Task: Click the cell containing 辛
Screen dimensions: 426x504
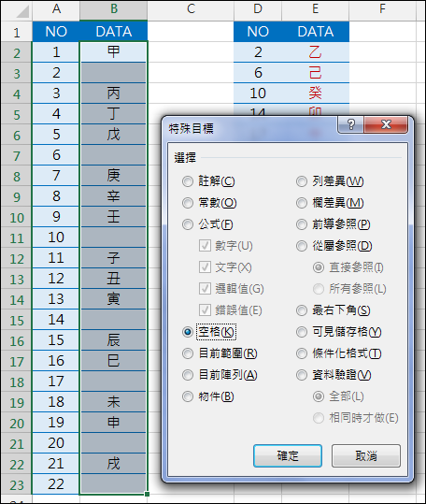Action: tap(114, 195)
